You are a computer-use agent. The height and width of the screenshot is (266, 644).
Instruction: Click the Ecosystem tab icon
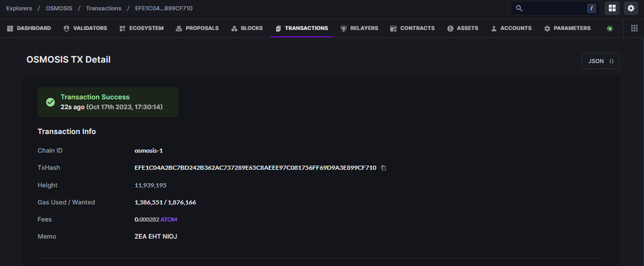click(x=123, y=28)
